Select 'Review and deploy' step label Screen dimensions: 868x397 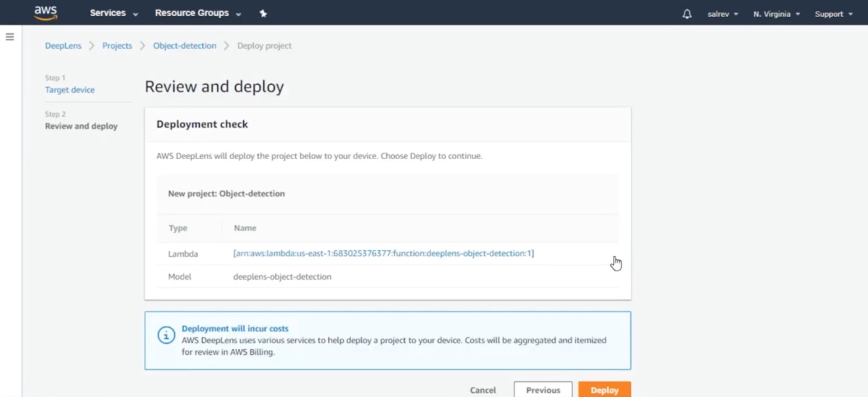[x=81, y=126]
